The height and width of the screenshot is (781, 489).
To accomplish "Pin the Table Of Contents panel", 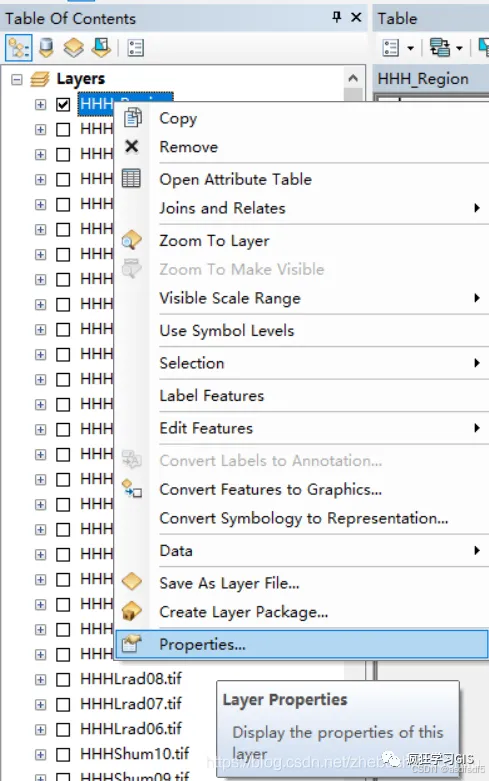I will click(x=337, y=17).
